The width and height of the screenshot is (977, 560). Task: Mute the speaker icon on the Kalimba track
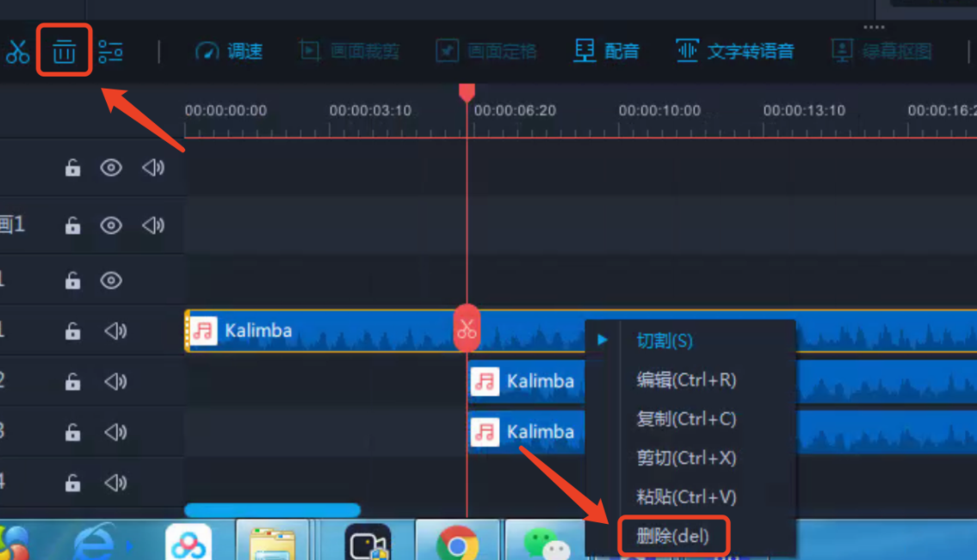click(x=115, y=330)
